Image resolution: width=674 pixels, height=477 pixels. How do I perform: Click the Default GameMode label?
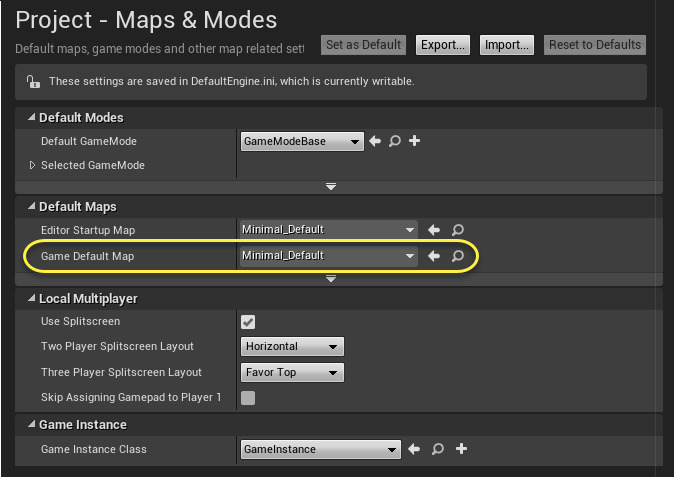click(x=89, y=141)
